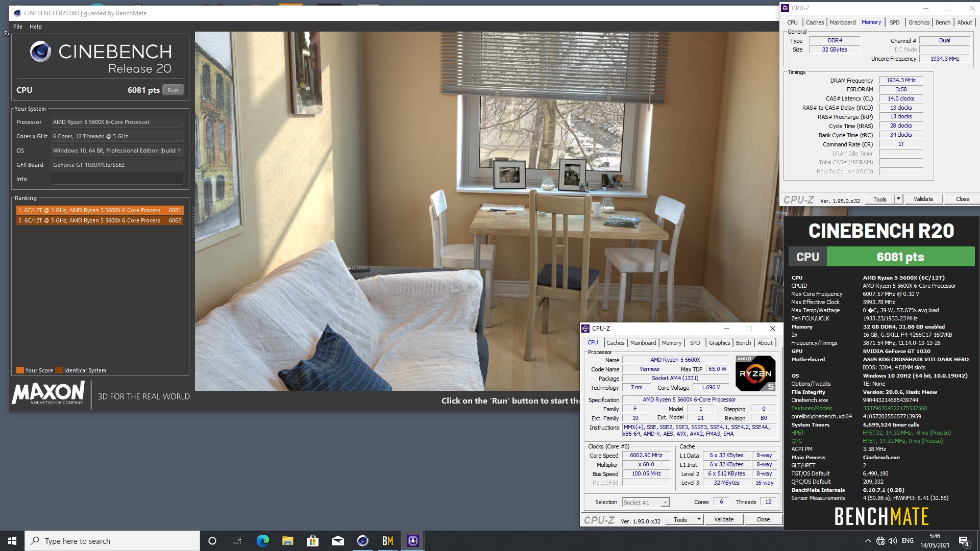
Task: Show hidden tray icons chevron
Action: pyautogui.click(x=868, y=541)
